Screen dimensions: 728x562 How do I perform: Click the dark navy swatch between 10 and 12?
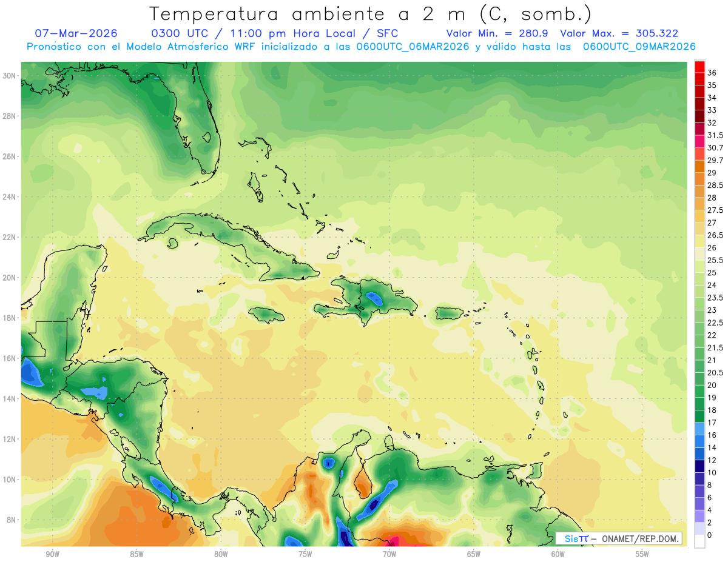[699, 466]
